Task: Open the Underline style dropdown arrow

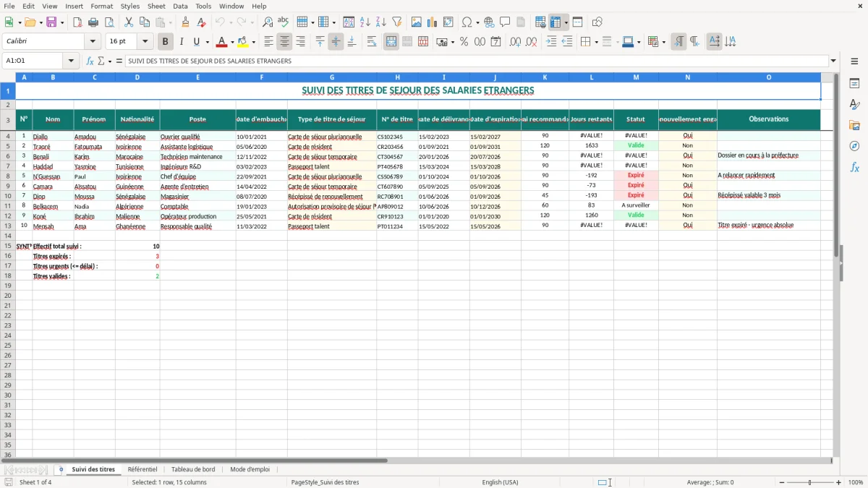Action: point(207,42)
